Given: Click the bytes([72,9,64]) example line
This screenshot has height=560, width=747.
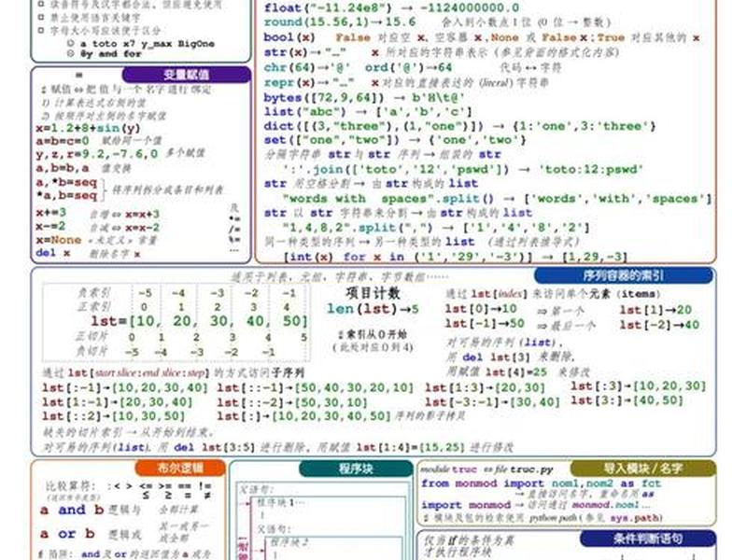Looking at the screenshot, I should [364, 98].
